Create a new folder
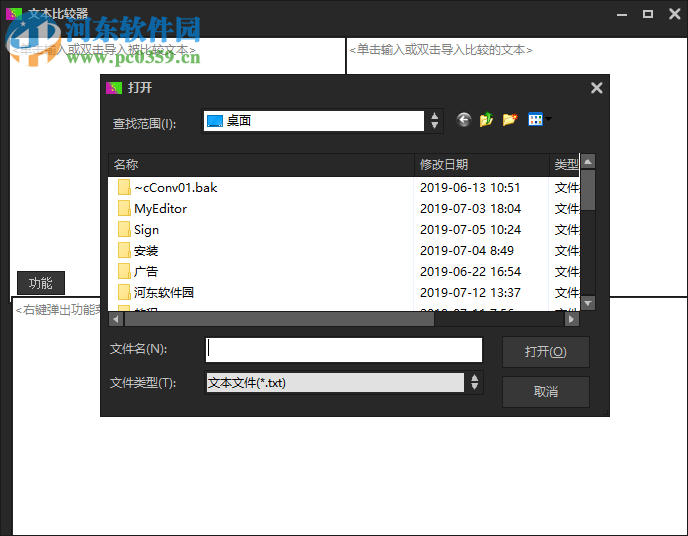688x536 pixels. (510, 119)
